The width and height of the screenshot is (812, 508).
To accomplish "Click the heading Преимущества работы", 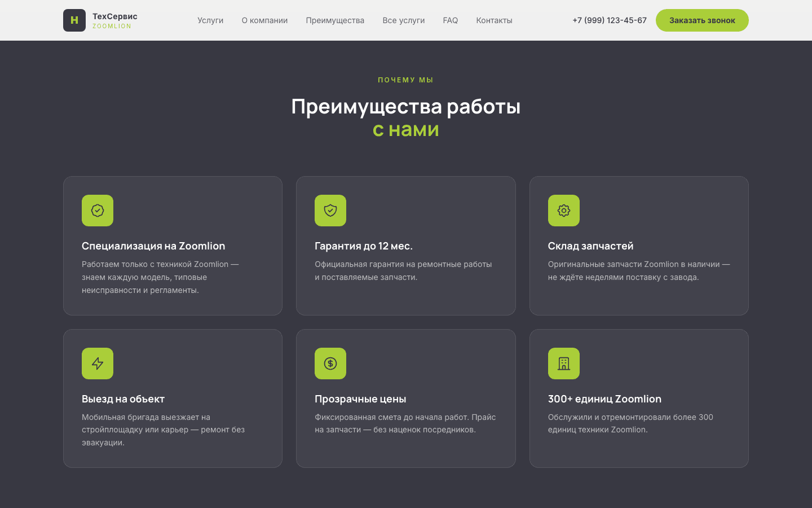I will [406, 106].
